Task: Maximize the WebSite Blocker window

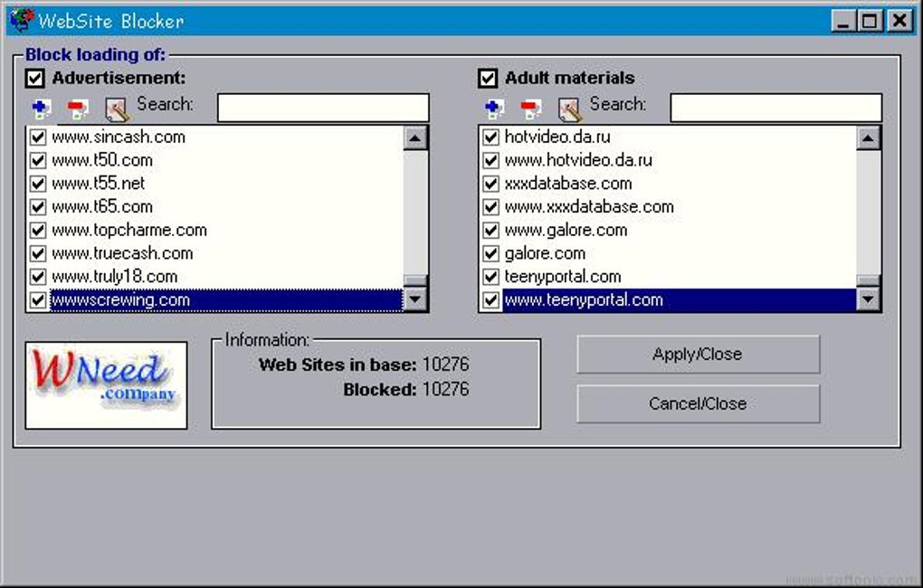Action: (870, 21)
